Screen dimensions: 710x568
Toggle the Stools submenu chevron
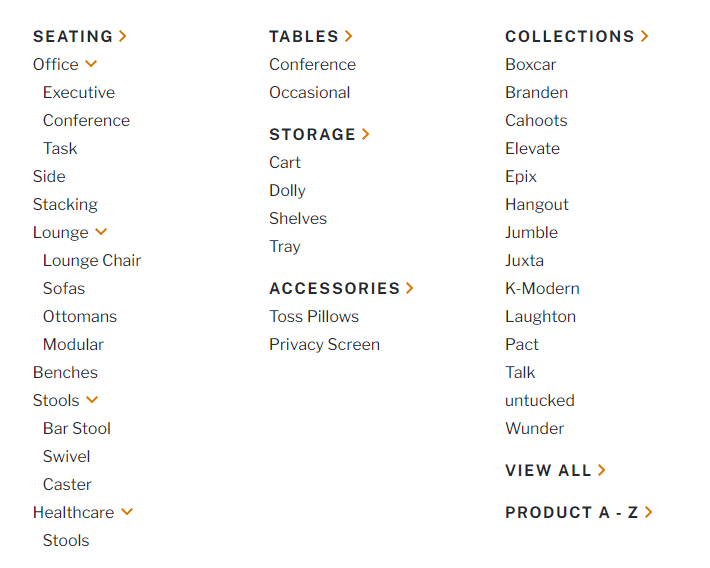[92, 400]
